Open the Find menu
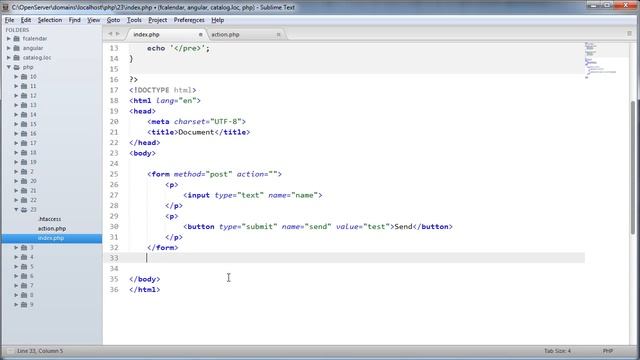Viewport: 640px width, 360px height. [74, 20]
